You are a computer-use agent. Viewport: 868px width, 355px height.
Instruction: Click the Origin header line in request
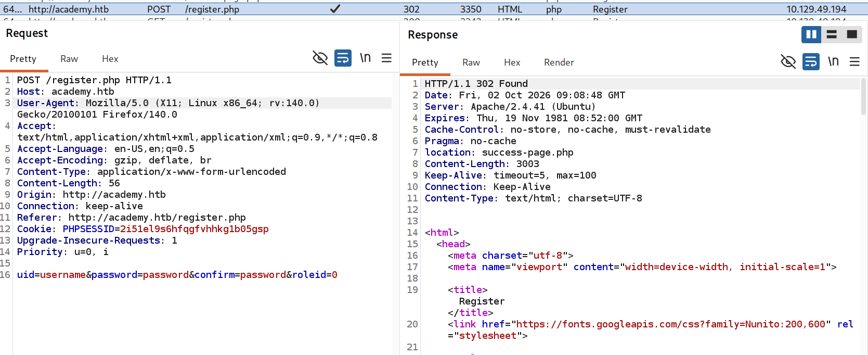point(92,195)
